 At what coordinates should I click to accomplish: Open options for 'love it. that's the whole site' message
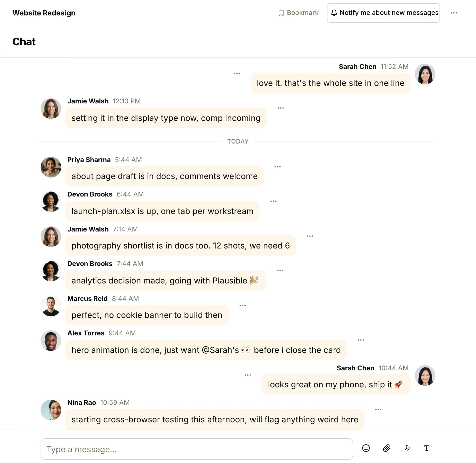[x=237, y=74]
